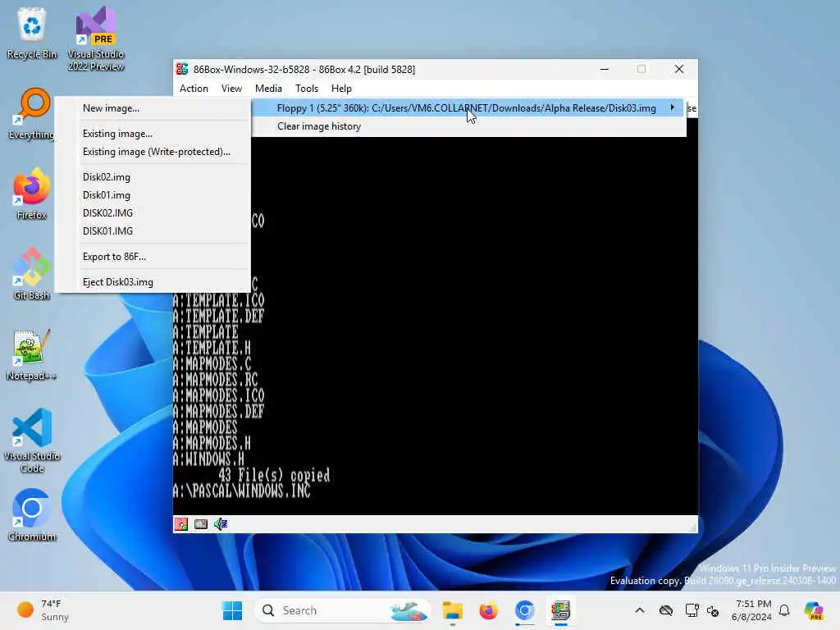Open notifications bell in taskbar
This screenshot has height=630, width=840.
[x=784, y=610]
